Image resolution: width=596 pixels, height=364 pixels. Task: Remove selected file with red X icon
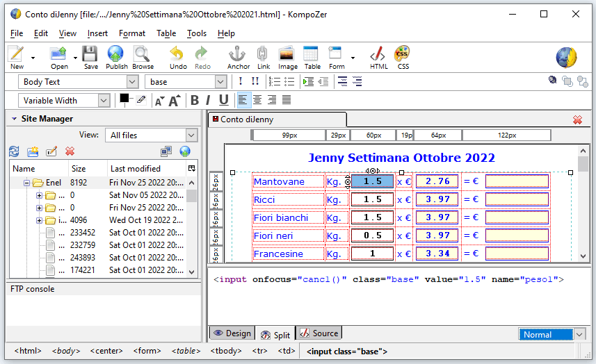tap(70, 151)
